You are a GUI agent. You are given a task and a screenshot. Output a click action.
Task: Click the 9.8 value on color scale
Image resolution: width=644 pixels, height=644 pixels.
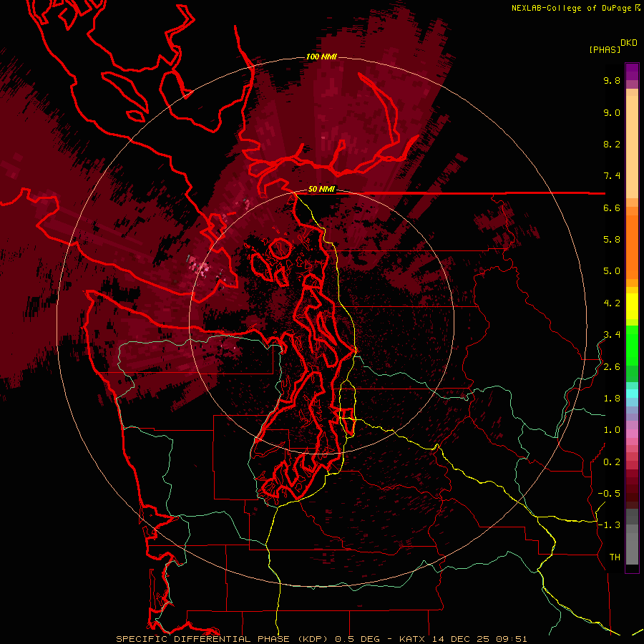(x=612, y=80)
